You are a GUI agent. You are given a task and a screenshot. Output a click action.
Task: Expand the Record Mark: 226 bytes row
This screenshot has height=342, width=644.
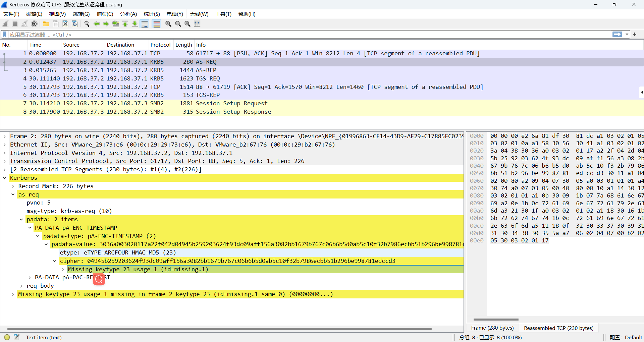[13, 186]
